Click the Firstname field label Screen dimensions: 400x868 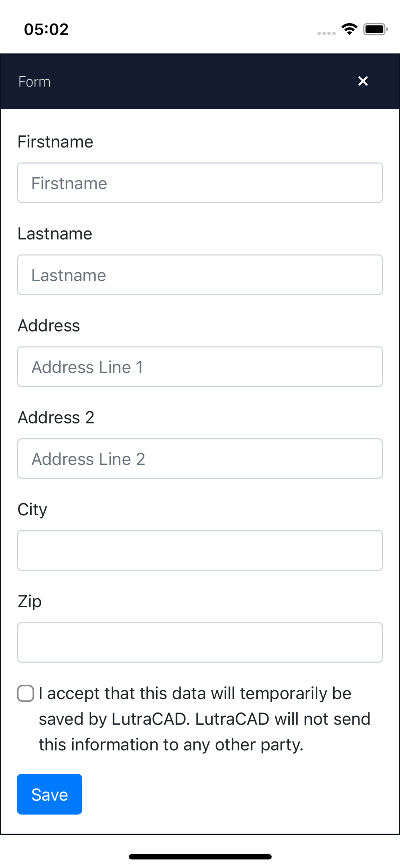coord(55,142)
